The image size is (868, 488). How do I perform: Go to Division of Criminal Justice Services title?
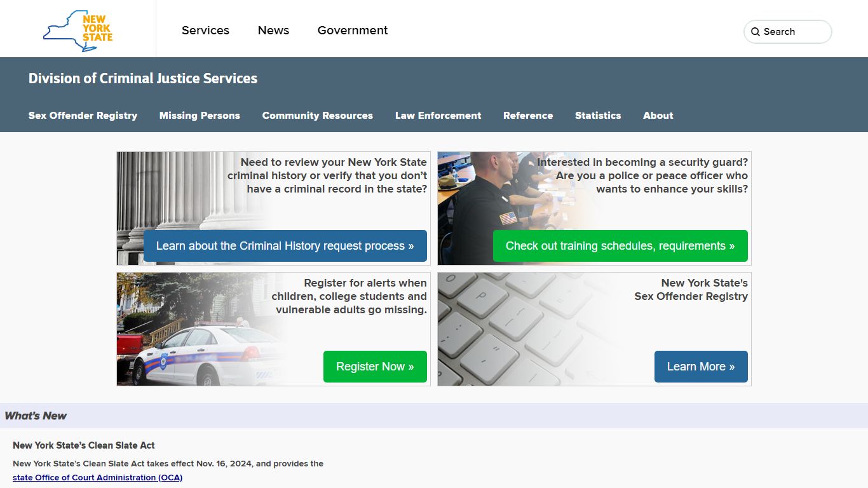(143, 79)
